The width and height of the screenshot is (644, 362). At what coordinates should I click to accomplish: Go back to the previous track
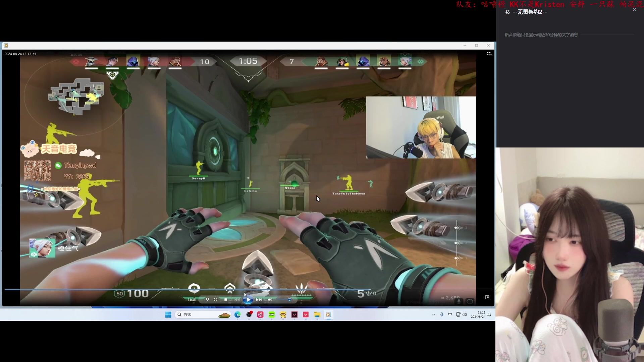[236, 300]
